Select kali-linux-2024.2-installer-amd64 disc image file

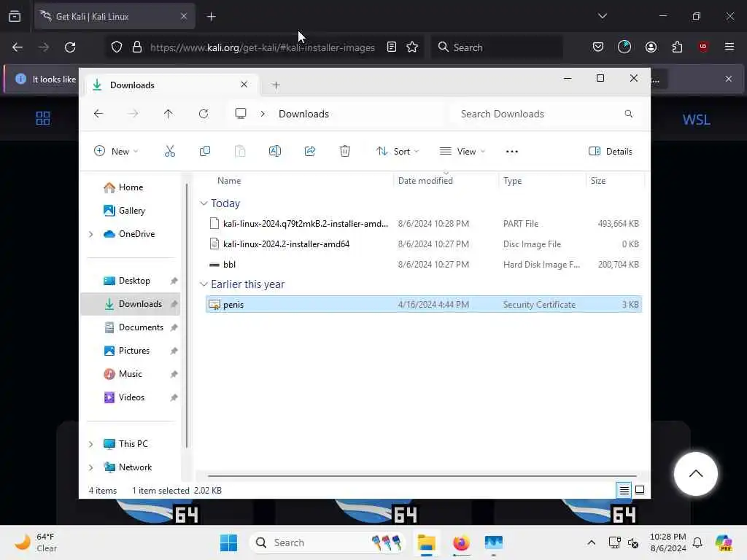point(424,244)
